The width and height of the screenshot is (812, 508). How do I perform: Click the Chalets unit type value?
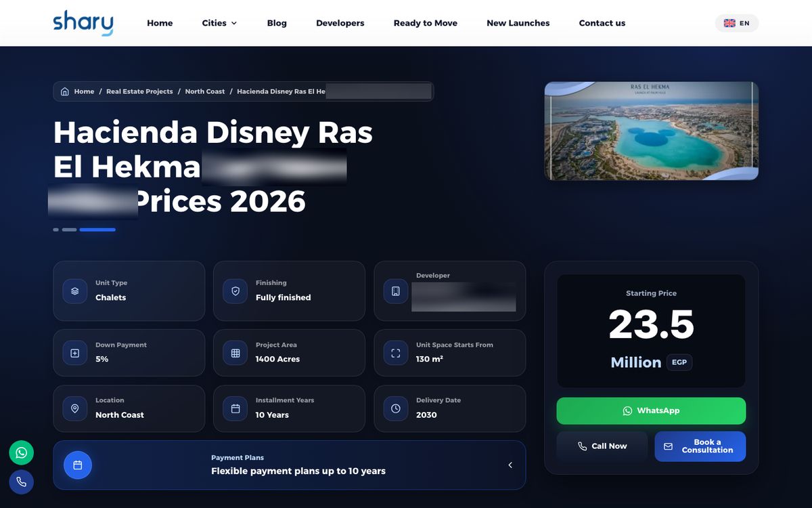pyautogui.click(x=111, y=297)
